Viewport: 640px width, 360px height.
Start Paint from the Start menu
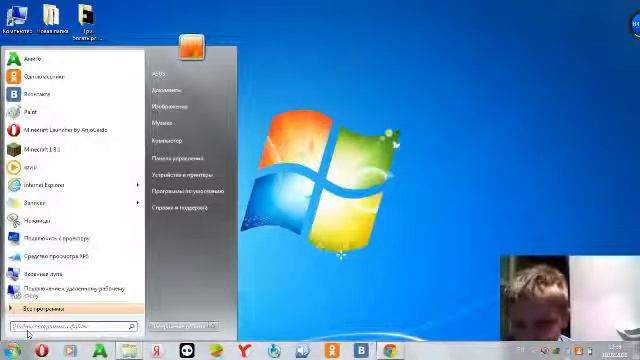(74, 112)
